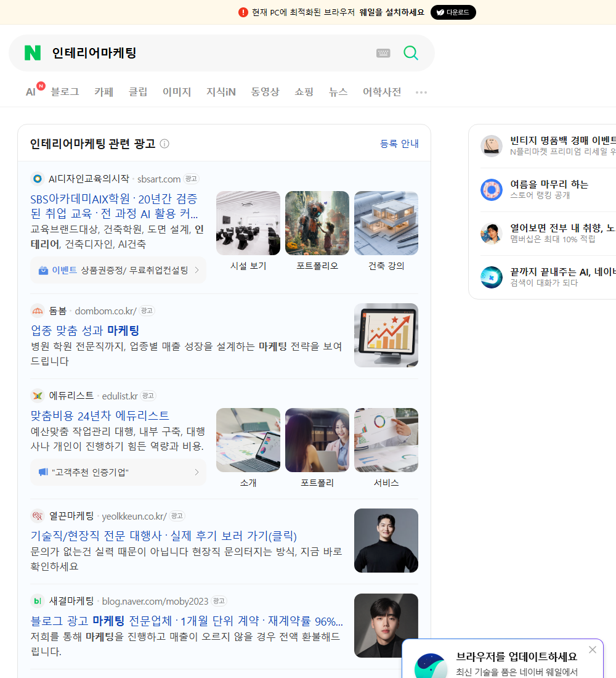Click the green Naver N logo
This screenshot has height=678, width=616.
tap(33, 53)
